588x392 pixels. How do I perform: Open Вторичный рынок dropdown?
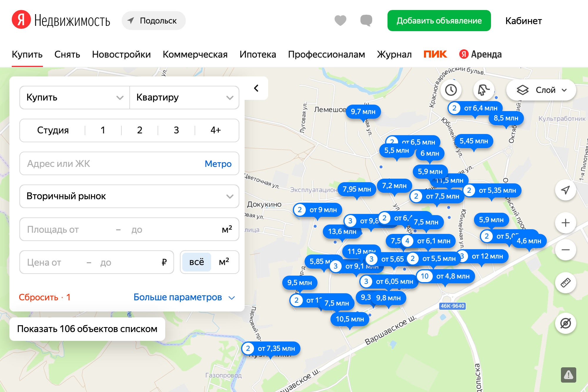(x=129, y=196)
